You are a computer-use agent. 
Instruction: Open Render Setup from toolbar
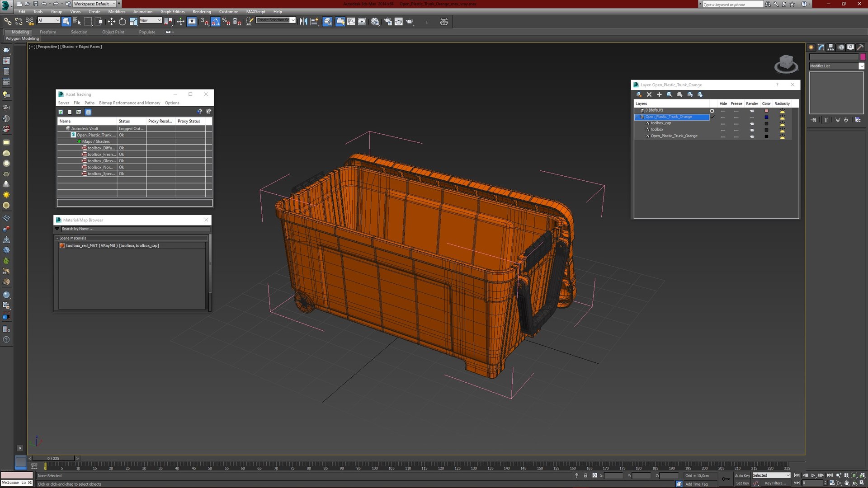pyautogui.click(x=387, y=21)
